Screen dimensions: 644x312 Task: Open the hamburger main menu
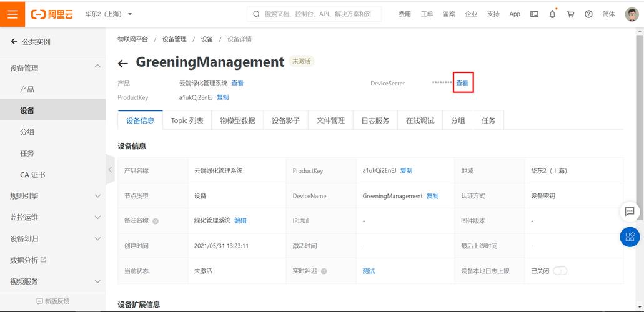12,14
